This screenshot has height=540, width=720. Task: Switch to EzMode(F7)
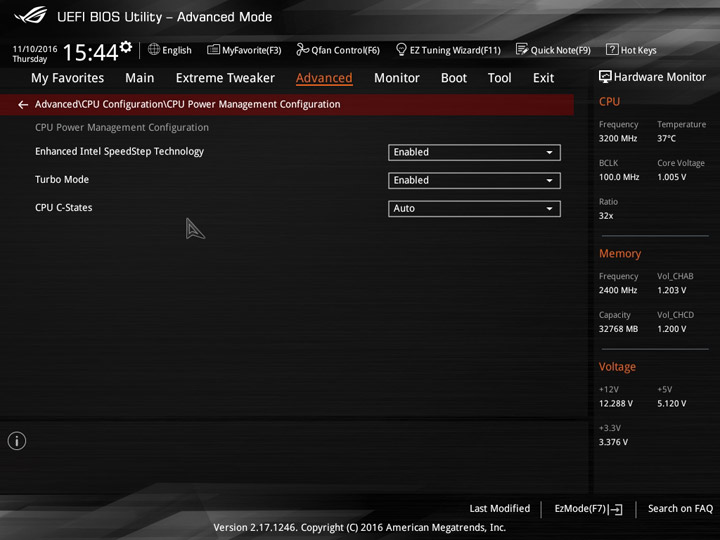click(588, 509)
